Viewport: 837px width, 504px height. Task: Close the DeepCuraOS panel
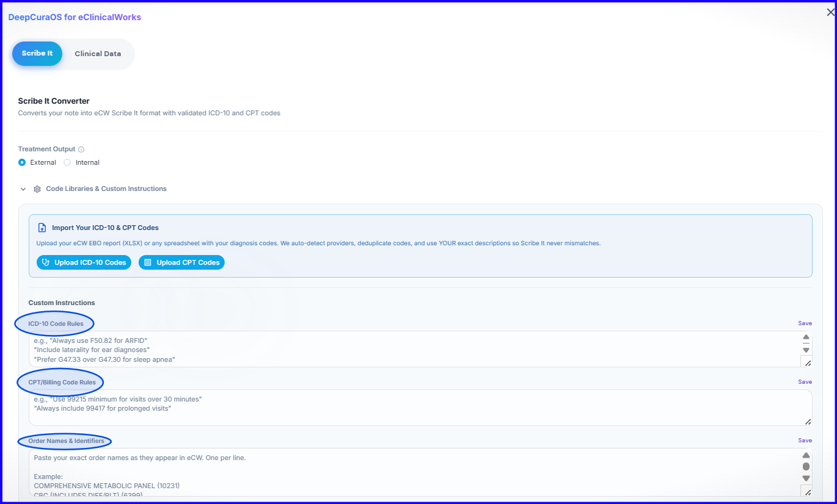point(830,12)
